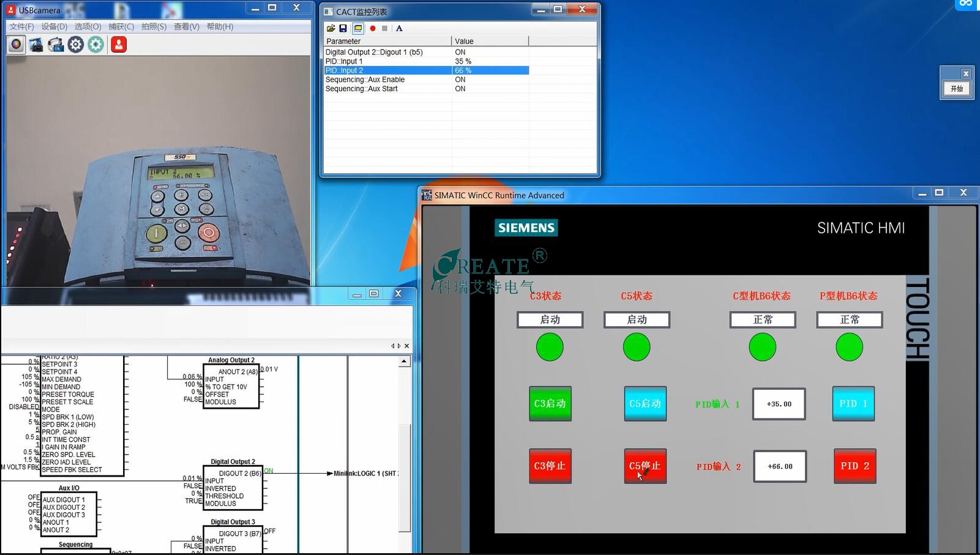Close the small floating 开始 window
The width and height of the screenshot is (980, 555).
point(966,73)
